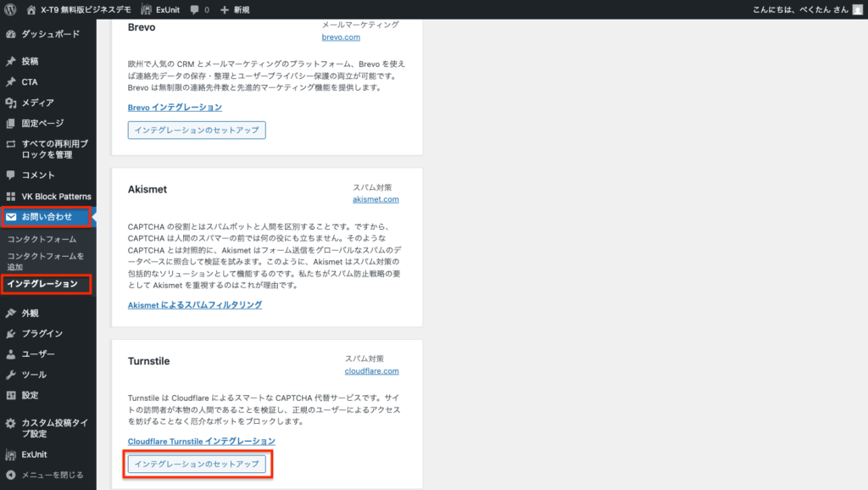Open the コンタクトフォーム submenu
This screenshot has width=868, height=490.
pos(42,239)
